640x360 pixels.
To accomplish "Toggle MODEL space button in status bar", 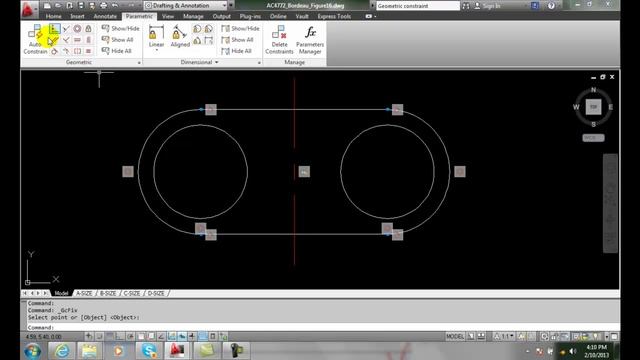I will tap(455, 336).
